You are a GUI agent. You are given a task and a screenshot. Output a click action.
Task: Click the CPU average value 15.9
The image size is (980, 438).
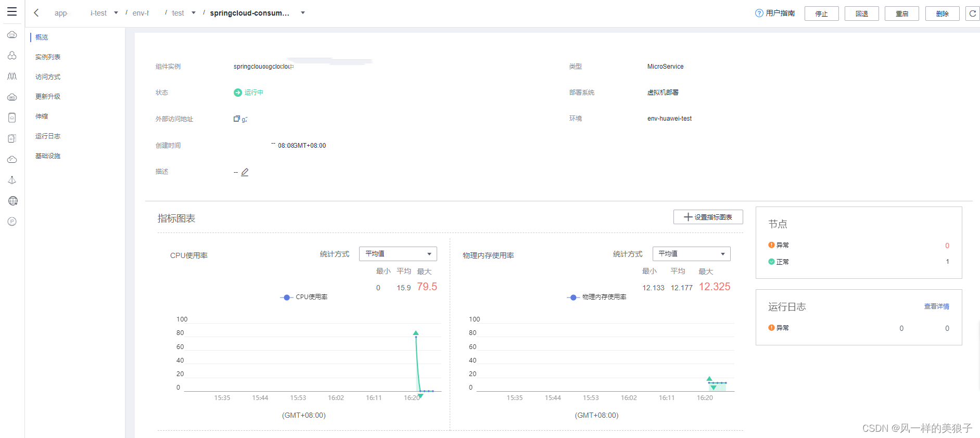click(404, 288)
